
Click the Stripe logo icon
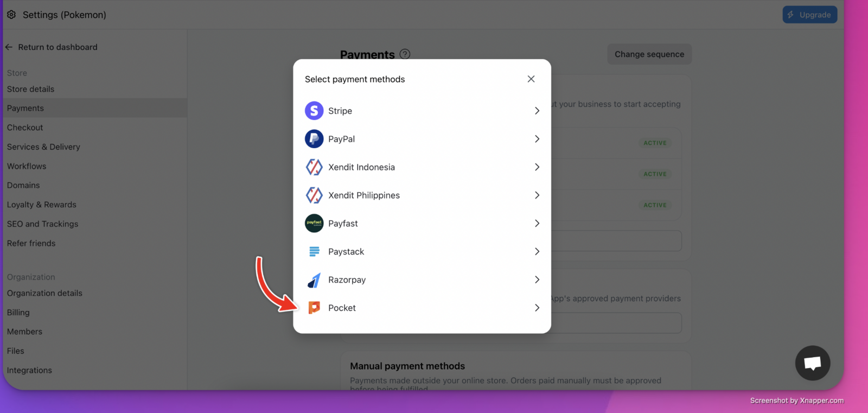[314, 111]
